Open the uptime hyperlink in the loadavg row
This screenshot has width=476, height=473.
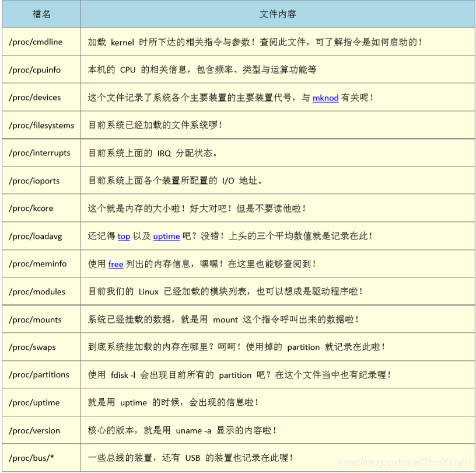(166, 236)
